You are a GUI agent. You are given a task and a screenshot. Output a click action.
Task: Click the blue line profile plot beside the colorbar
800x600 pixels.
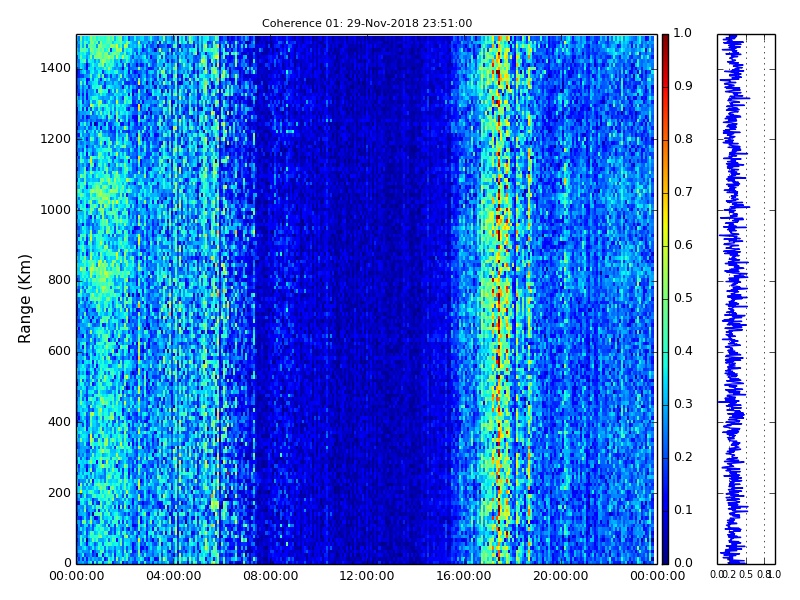pyautogui.click(x=746, y=299)
